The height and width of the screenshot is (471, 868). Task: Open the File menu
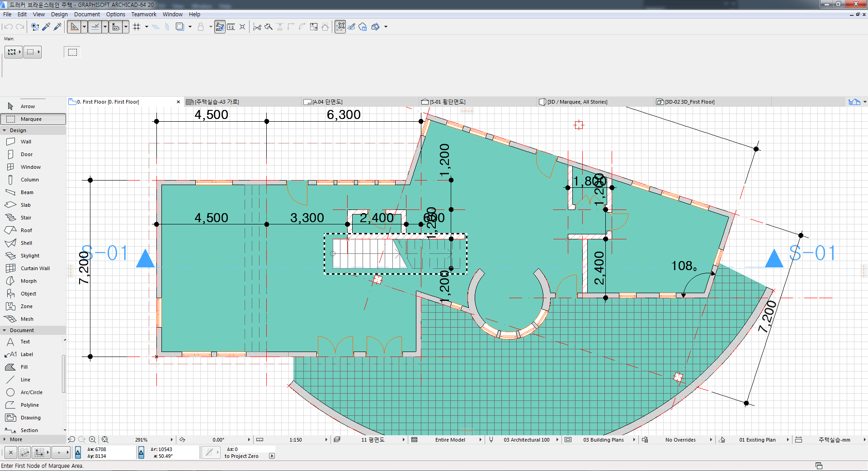click(x=7, y=14)
